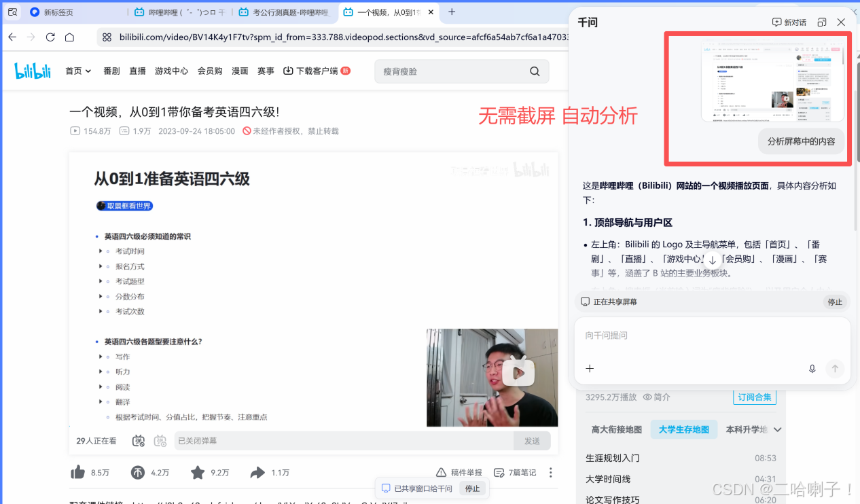Open 7篇笔记 notes link

(515, 472)
